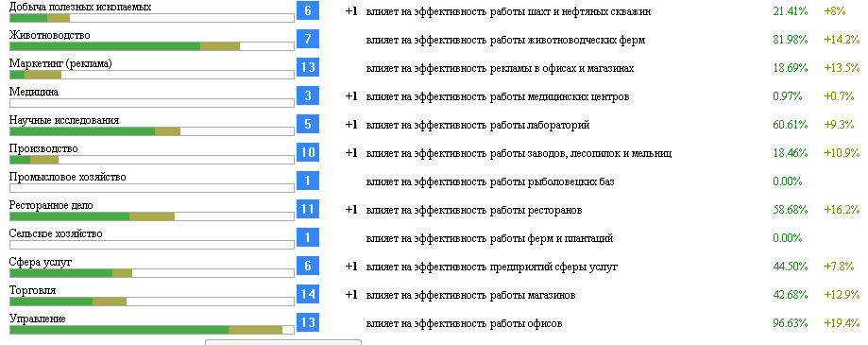The width and height of the screenshot is (868, 345).
Task: Select the Сфера услуг skill name
Action: [41, 262]
